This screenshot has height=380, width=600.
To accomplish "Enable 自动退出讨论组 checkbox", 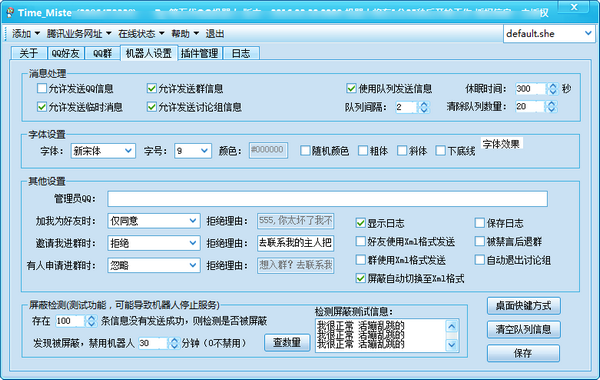I will 479,260.
